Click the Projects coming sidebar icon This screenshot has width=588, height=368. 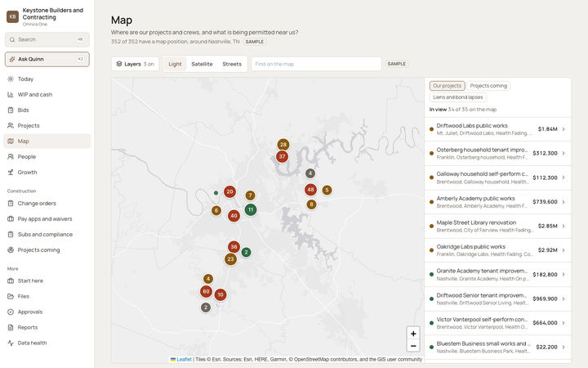[11, 249]
